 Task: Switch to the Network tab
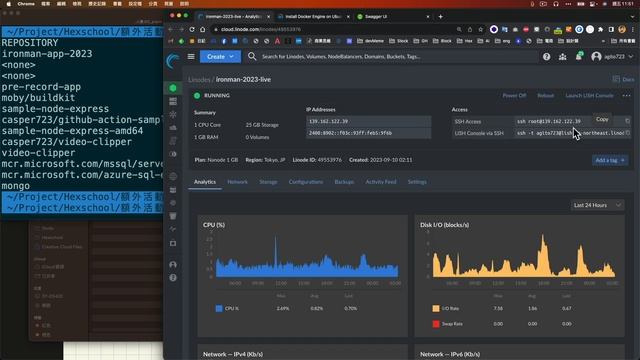click(238, 182)
